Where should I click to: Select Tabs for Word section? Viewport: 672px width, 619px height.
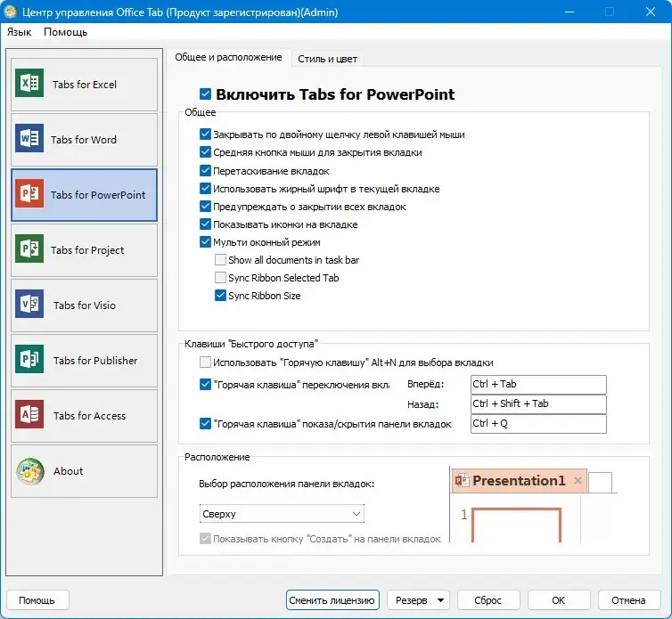click(84, 140)
